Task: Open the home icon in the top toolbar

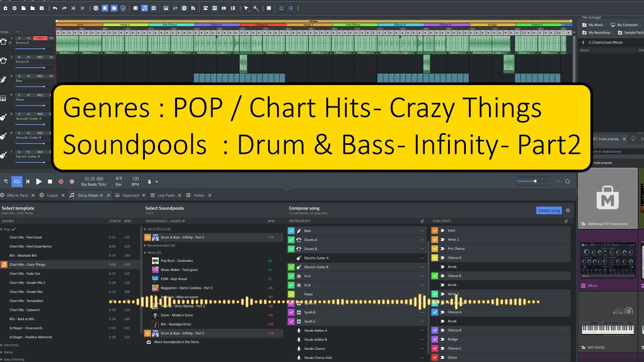Action: [5, 8]
